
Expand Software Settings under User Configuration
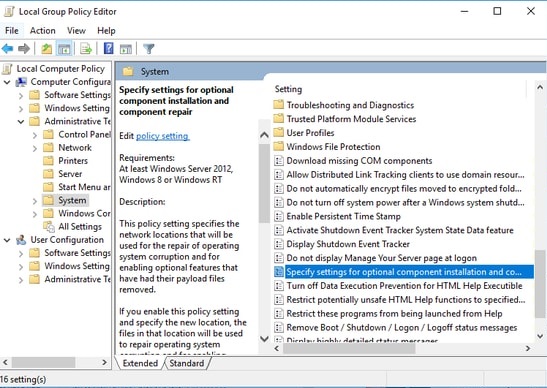tap(21, 254)
